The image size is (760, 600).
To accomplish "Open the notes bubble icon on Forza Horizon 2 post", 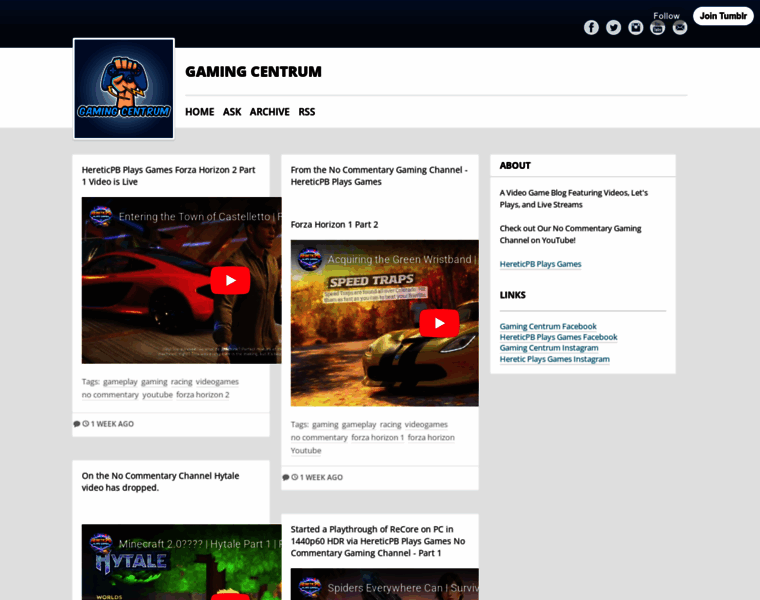I will [77, 424].
